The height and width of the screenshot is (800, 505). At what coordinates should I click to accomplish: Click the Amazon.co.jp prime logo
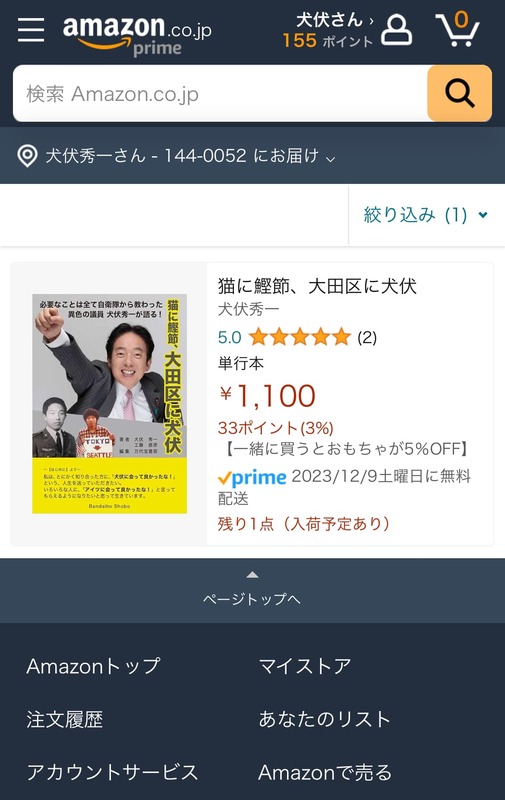coord(137,34)
